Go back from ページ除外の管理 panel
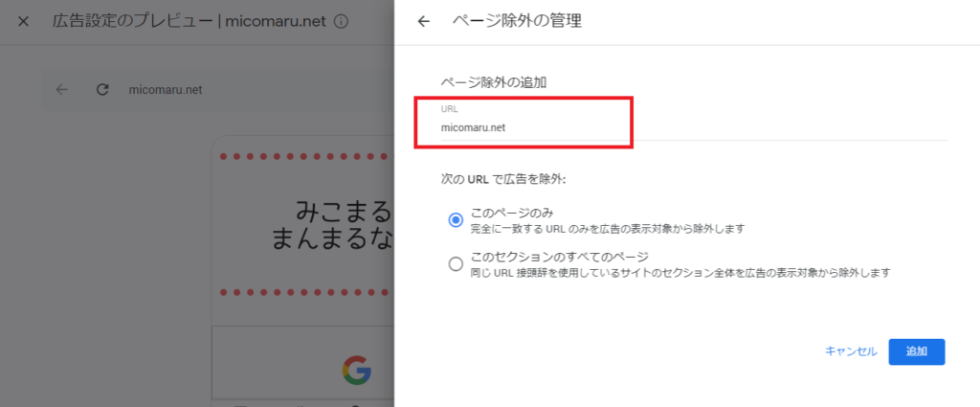Image resolution: width=980 pixels, height=407 pixels. click(424, 22)
